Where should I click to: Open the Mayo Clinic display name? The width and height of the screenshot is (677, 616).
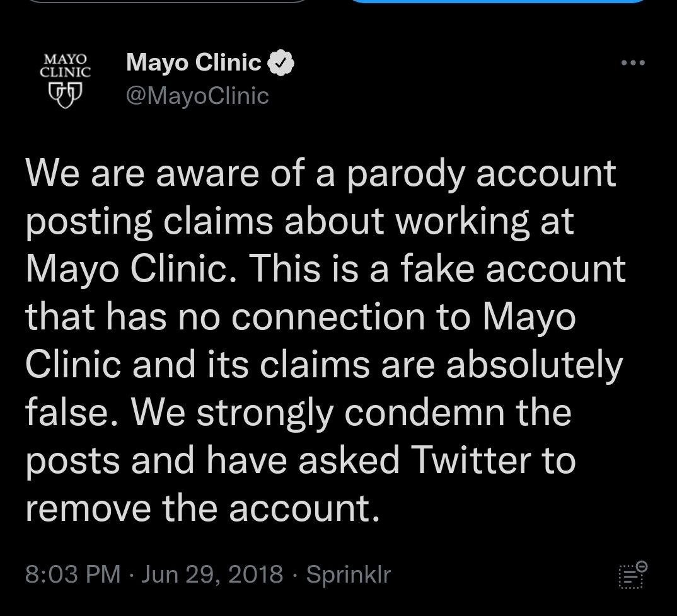point(194,62)
